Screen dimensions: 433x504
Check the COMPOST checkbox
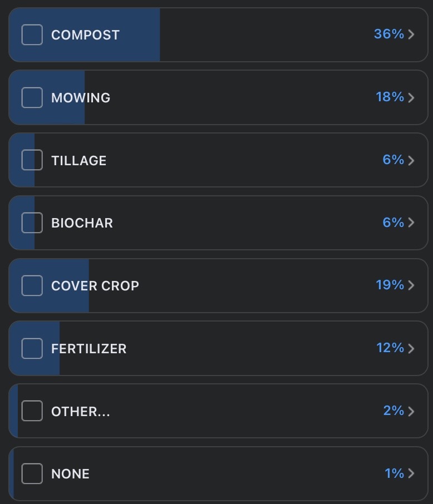pyautogui.click(x=32, y=34)
